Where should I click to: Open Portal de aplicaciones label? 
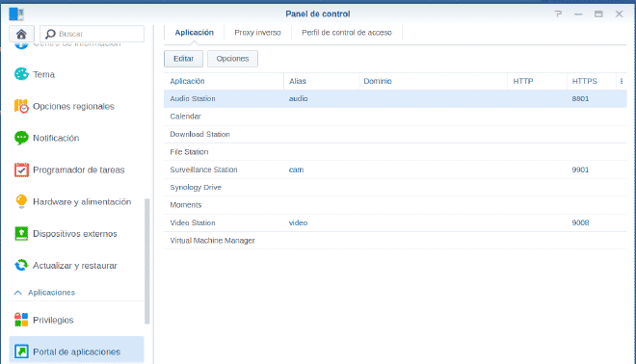click(x=77, y=351)
